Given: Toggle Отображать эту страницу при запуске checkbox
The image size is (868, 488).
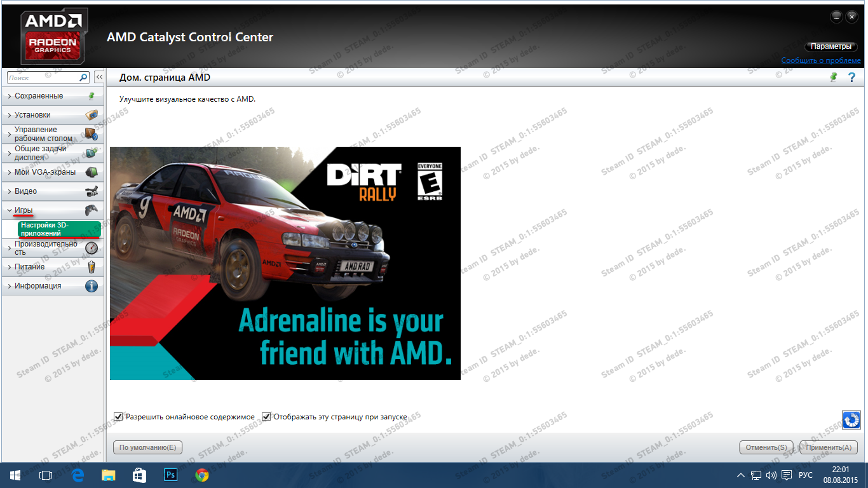Looking at the screenshot, I should 266,417.
